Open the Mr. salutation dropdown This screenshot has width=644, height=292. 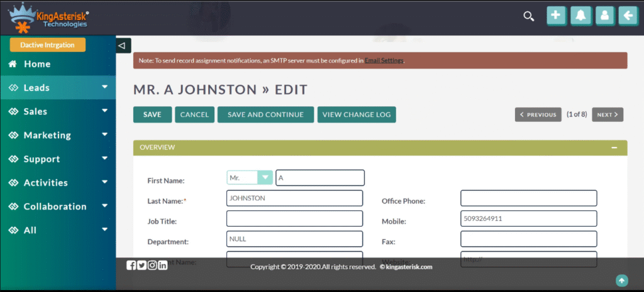[250, 178]
